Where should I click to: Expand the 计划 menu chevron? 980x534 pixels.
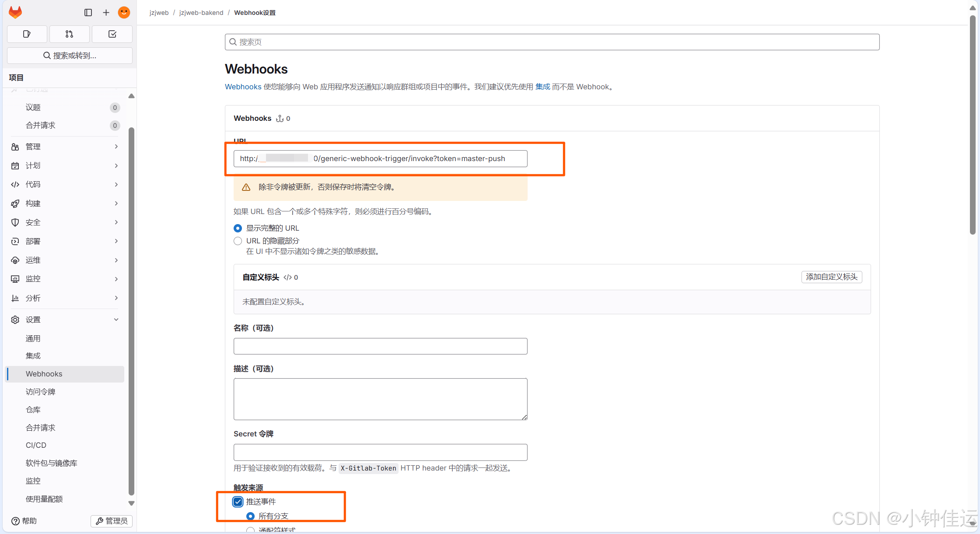116,165
